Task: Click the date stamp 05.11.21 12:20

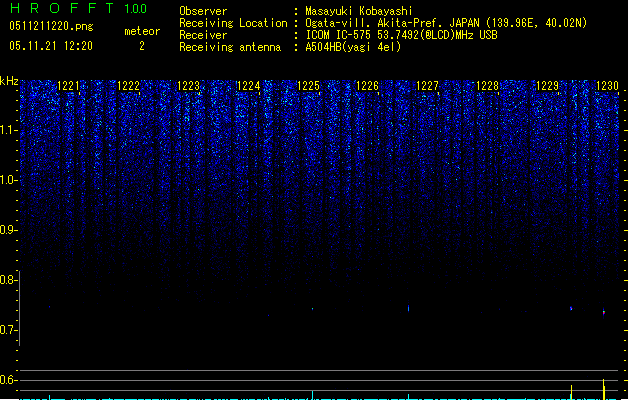Action: pyautogui.click(x=51, y=46)
